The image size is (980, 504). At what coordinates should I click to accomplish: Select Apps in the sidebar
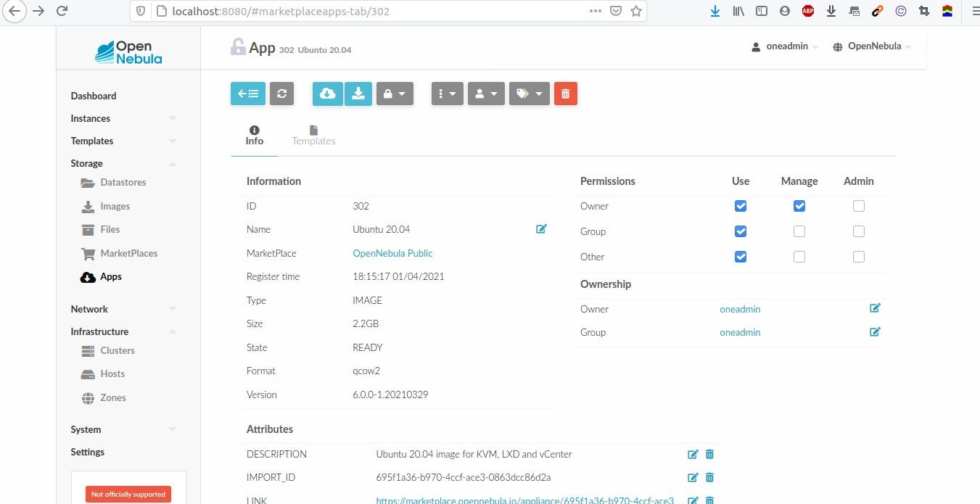101,276
